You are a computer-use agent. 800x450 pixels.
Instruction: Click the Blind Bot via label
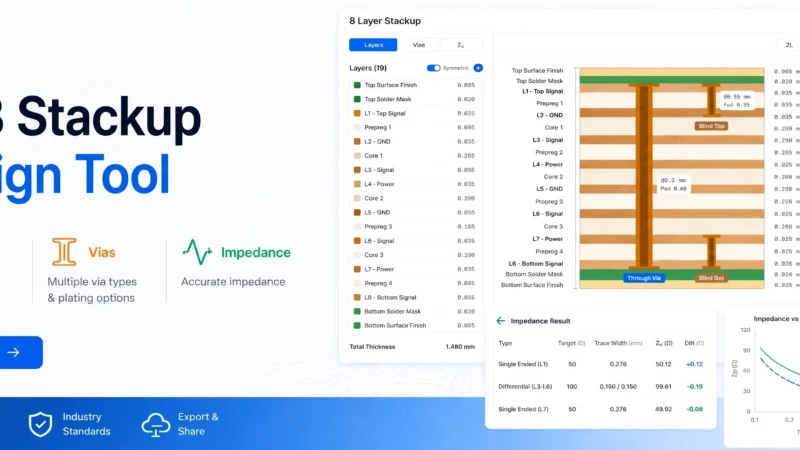(x=711, y=278)
